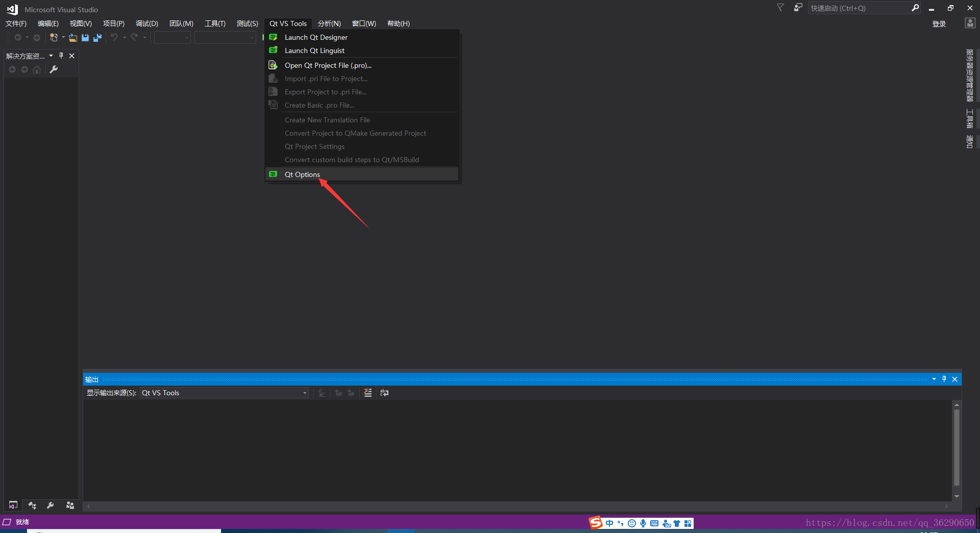Image resolution: width=980 pixels, height=533 pixels.
Task: Click the save all icon
Action: point(97,37)
